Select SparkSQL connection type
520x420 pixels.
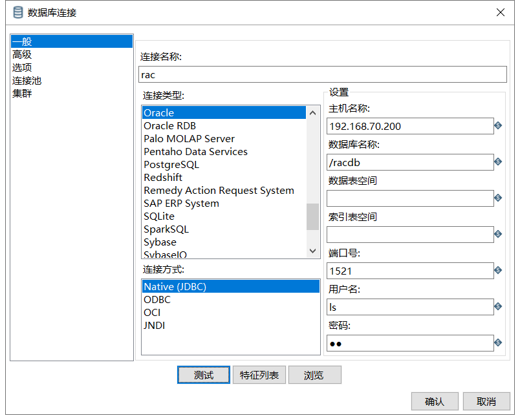click(x=224, y=229)
